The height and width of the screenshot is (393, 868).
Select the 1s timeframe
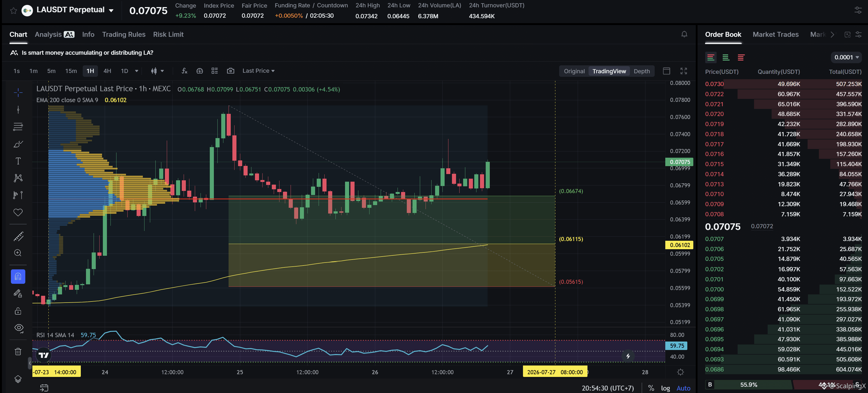(x=17, y=71)
